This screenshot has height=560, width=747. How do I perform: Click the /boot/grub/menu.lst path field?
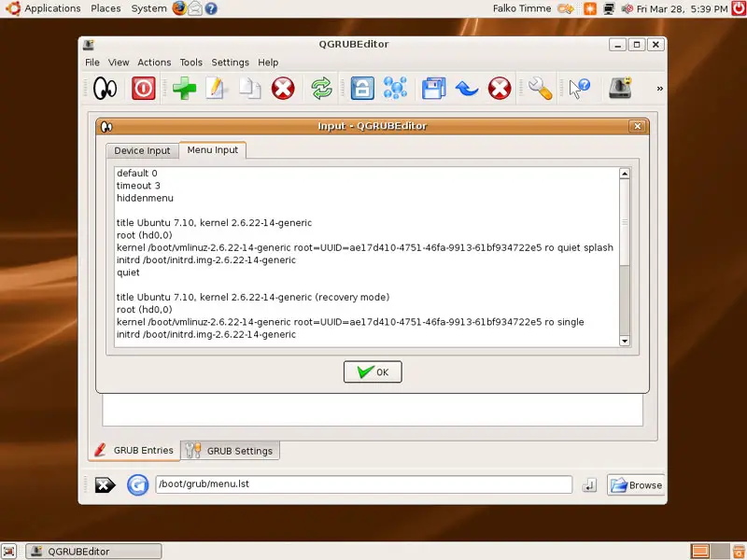[x=363, y=484]
